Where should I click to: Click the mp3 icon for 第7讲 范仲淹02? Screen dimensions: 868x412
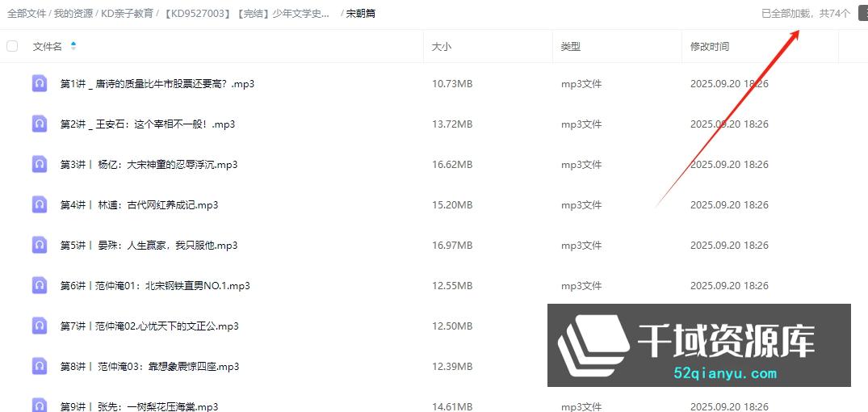coord(40,326)
